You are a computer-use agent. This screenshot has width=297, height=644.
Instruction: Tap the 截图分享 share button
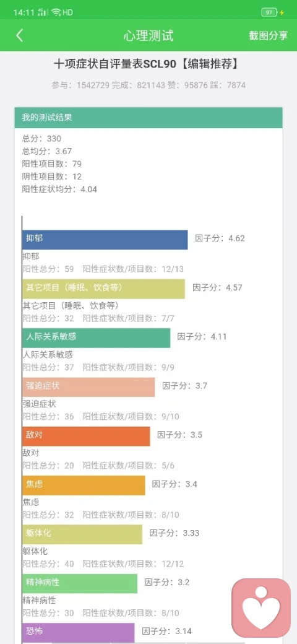click(x=269, y=35)
